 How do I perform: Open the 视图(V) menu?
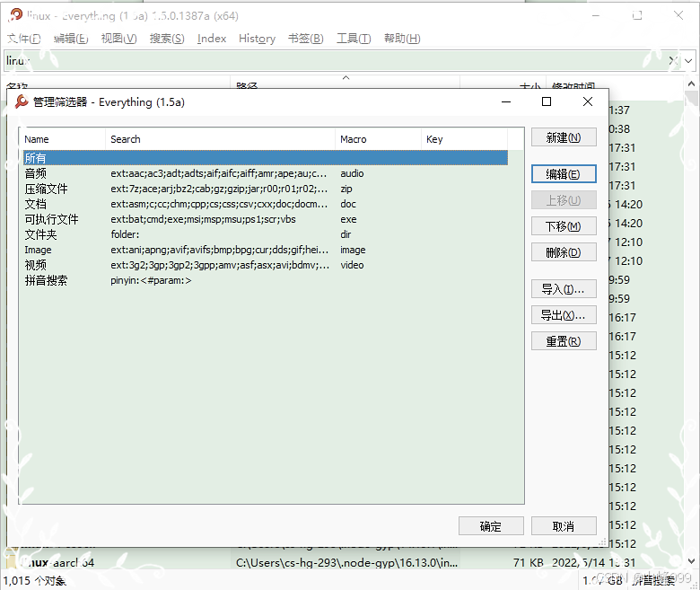tap(118, 39)
